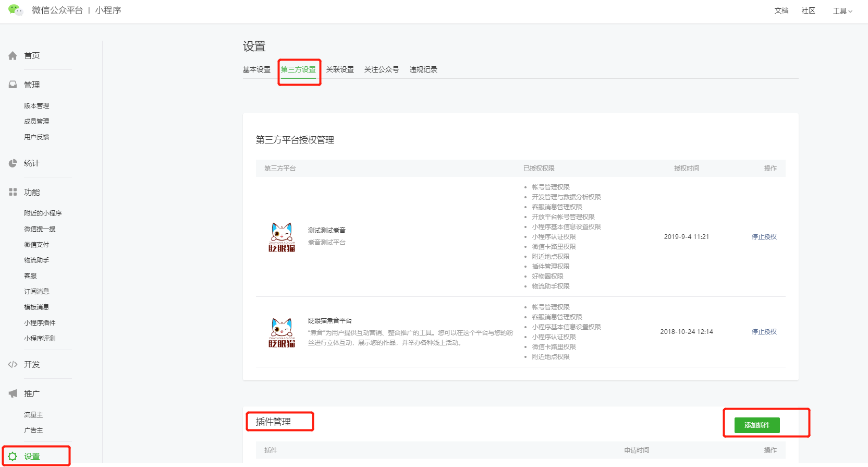
Task: Open 文档 link in top bar
Action: tap(781, 11)
